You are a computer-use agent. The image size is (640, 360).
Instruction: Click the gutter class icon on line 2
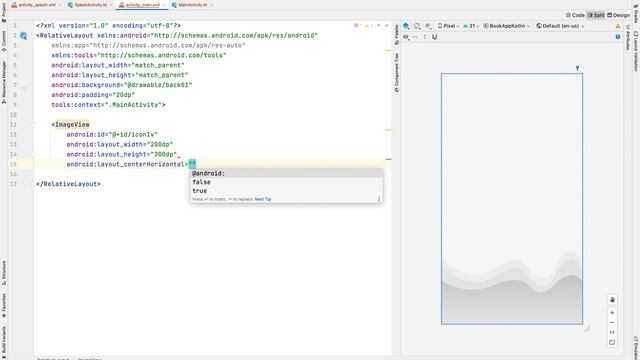point(23,36)
